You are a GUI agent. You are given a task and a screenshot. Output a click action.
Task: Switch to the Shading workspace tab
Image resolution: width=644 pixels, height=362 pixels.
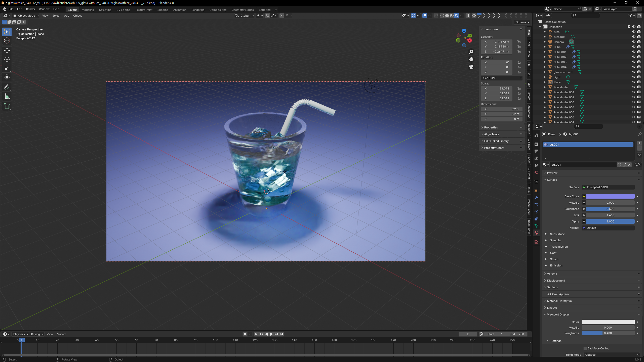[163, 10]
